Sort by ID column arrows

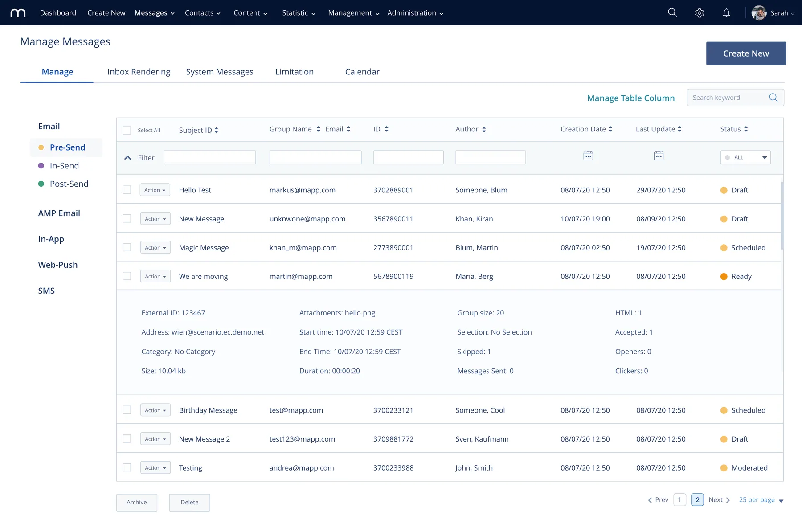(386, 129)
